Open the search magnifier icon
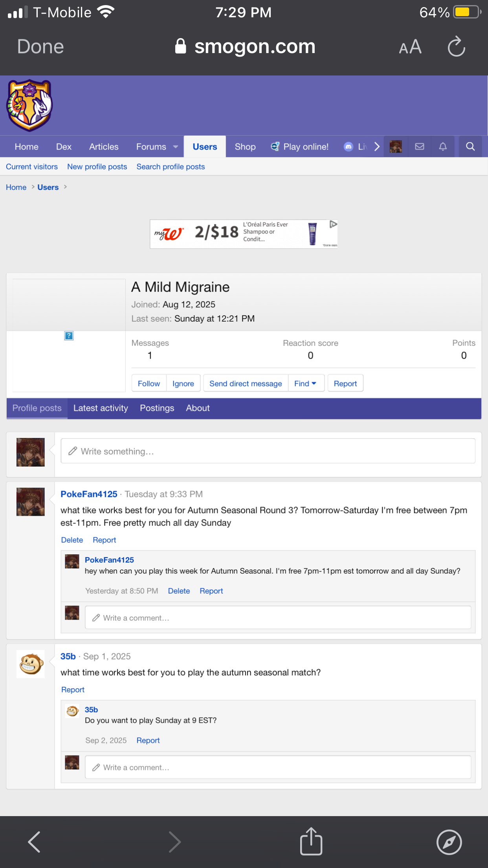 point(470,147)
